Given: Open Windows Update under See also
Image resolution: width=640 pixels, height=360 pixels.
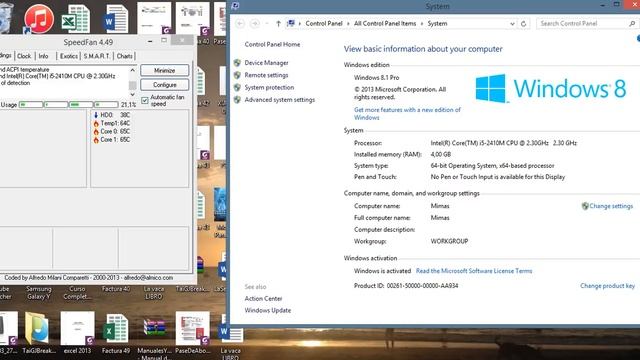Looking at the screenshot, I should click(268, 311).
